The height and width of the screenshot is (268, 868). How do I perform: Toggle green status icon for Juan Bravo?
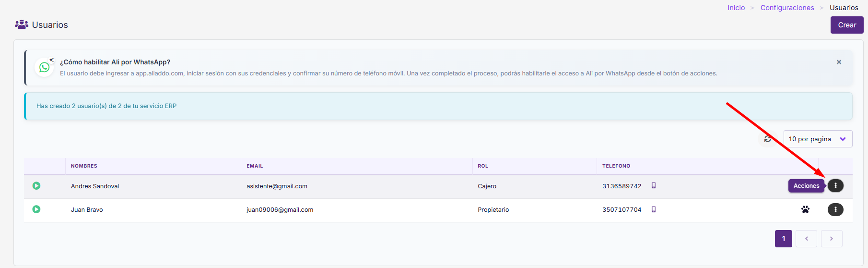(x=36, y=209)
